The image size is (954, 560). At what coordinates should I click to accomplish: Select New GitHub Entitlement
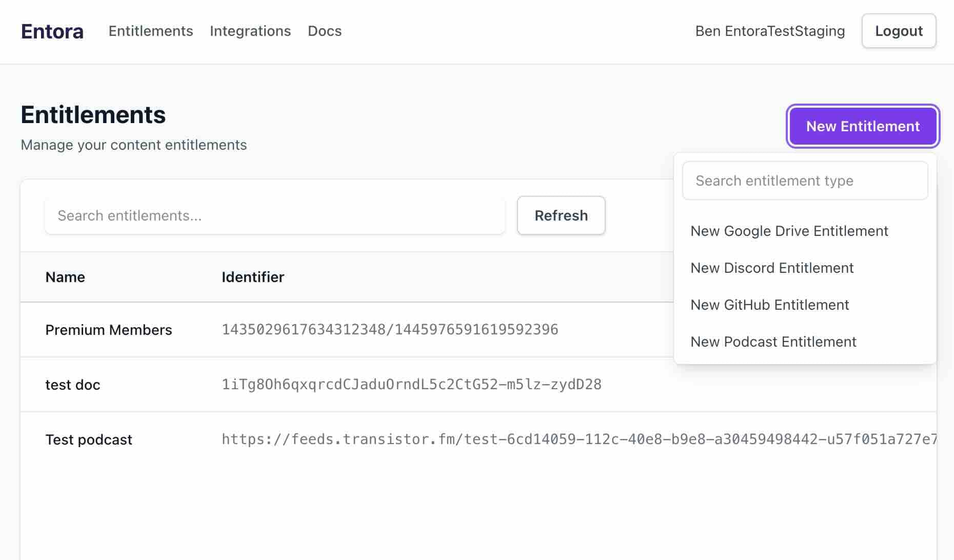point(770,305)
